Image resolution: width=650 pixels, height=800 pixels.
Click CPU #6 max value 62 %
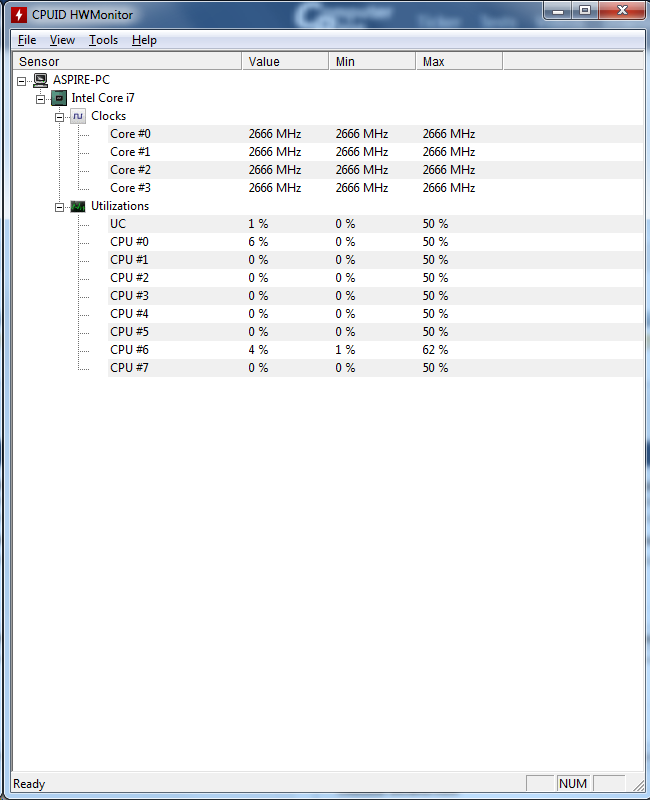(435, 350)
